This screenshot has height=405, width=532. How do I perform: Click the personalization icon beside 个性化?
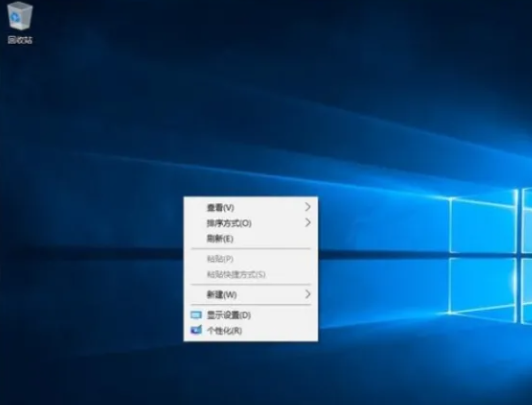tap(196, 330)
